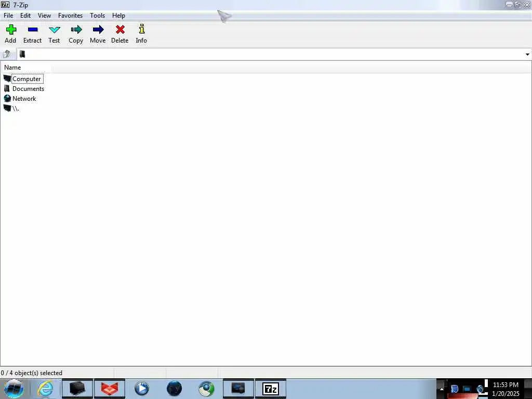Click the Copy toolbar icon

[x=76, y=30]
